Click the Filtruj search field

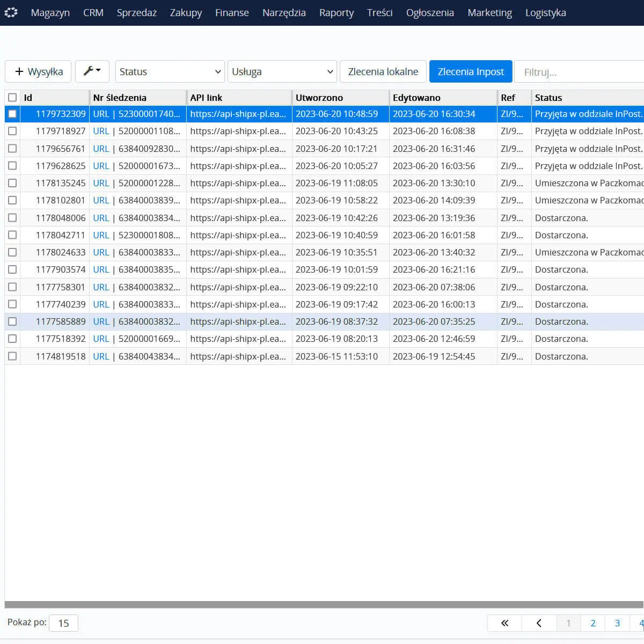580,72
